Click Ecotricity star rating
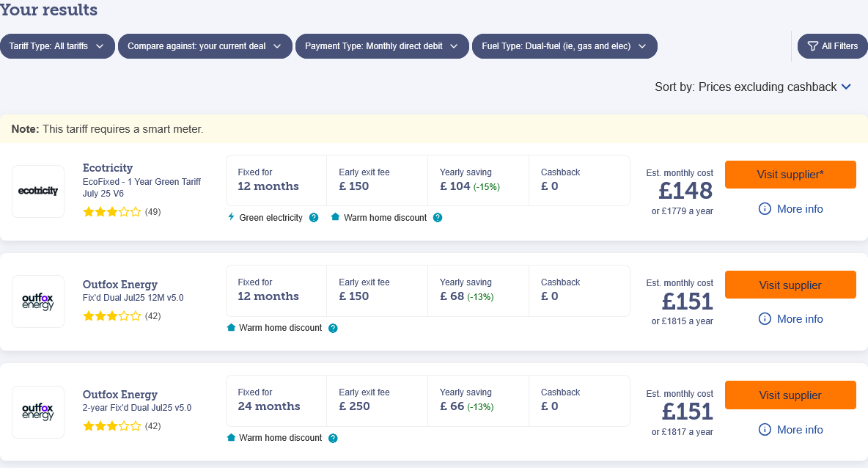 point(112,211)
